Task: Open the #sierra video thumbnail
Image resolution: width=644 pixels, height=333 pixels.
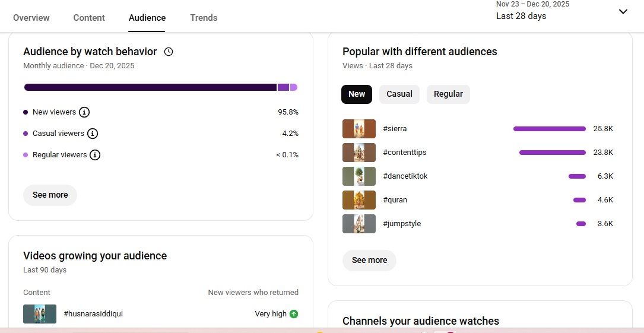Action: [359, 129]
